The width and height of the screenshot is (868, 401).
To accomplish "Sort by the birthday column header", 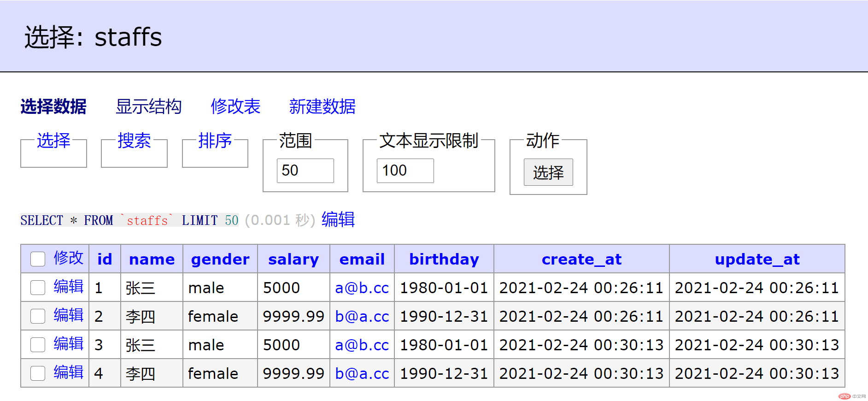I will (444, 260).
